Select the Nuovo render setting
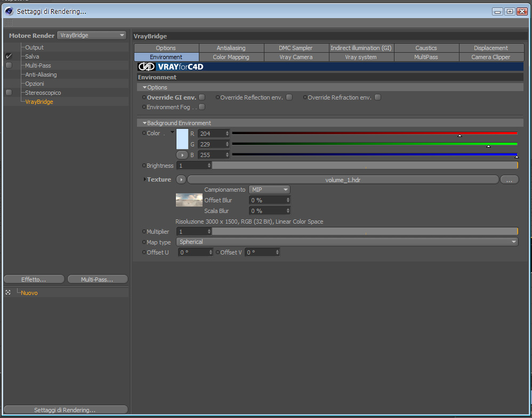 tap(29, 293)
